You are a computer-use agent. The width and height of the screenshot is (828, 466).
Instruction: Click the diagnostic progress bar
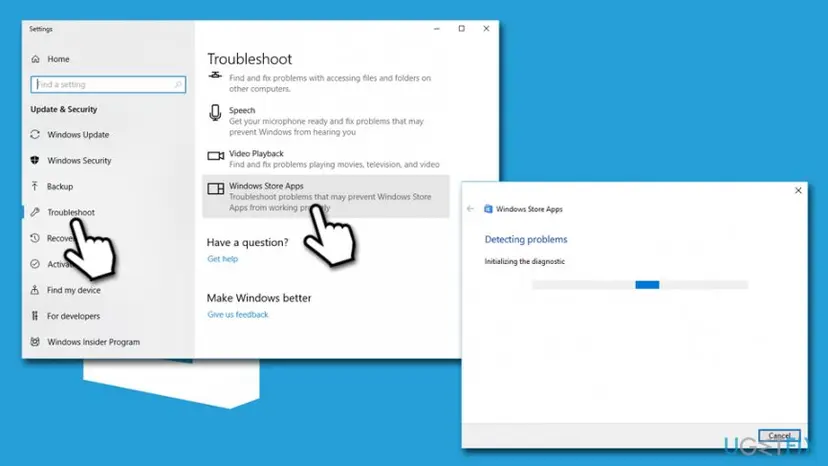640,285
